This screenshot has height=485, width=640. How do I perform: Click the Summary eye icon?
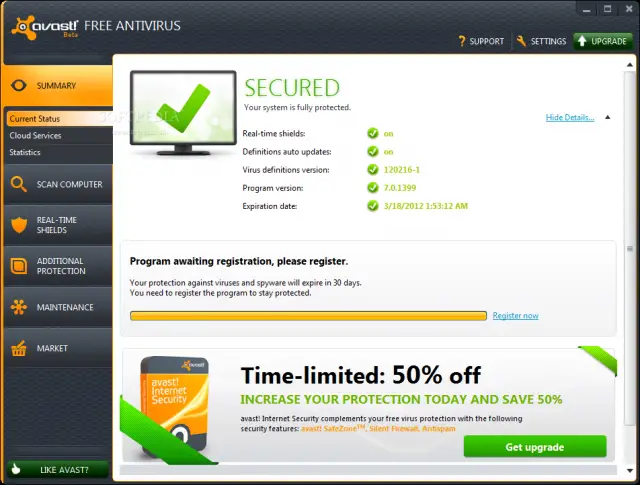(19, 85)
